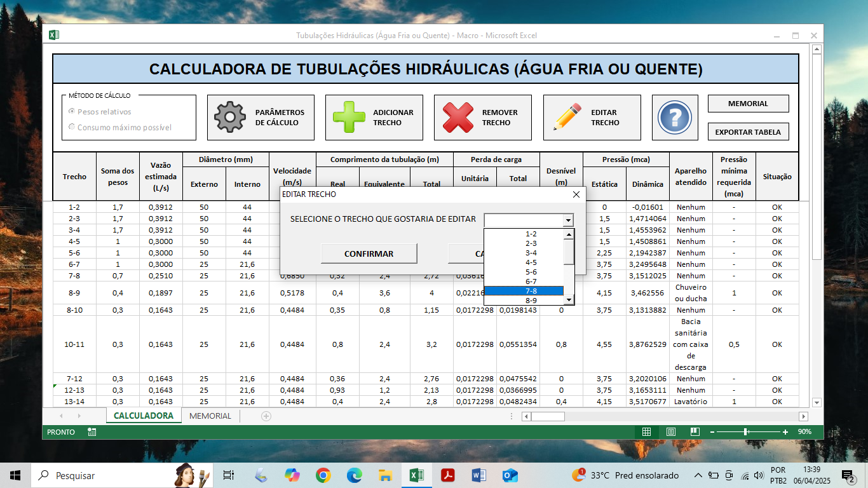
Task: Click the zoom slider in status bar
Action: (x=746, y=432)
